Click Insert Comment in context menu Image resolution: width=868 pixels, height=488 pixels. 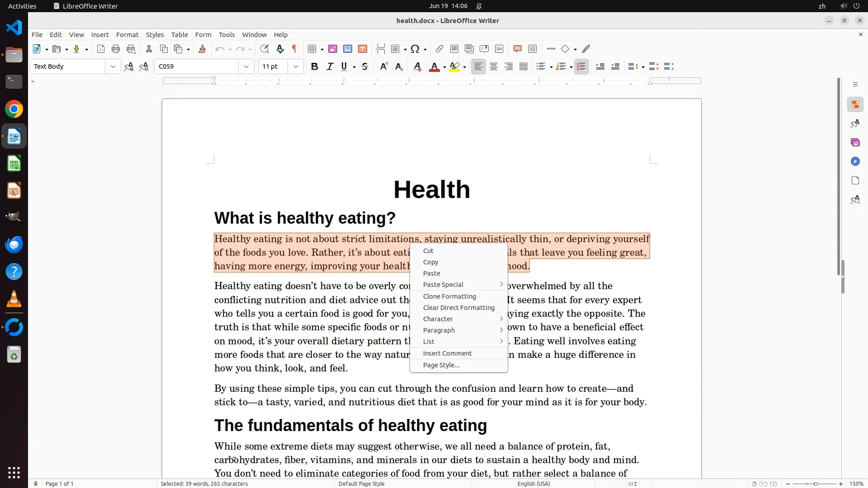pos(447,353)
